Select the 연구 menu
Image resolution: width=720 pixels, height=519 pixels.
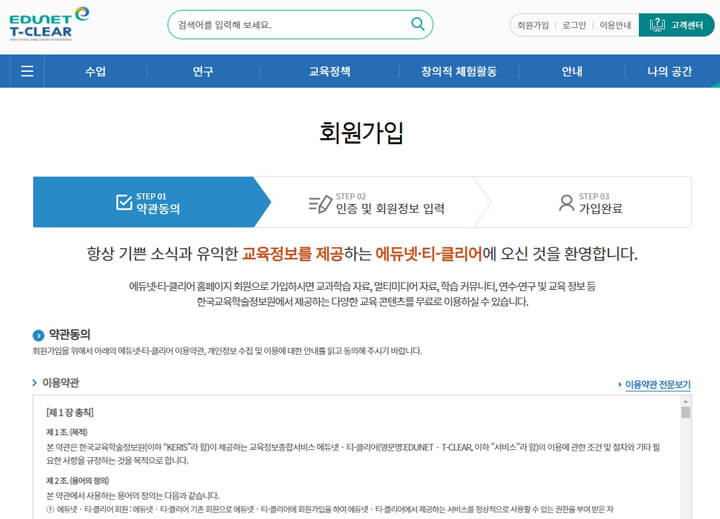pos(203,71)
